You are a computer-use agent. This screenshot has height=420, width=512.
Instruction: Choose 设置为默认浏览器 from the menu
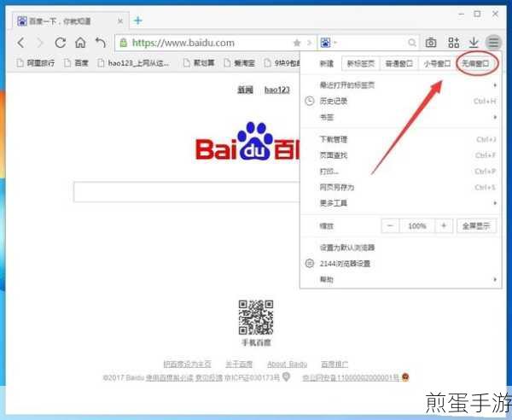pyautogui.click(x=400, y=248)
